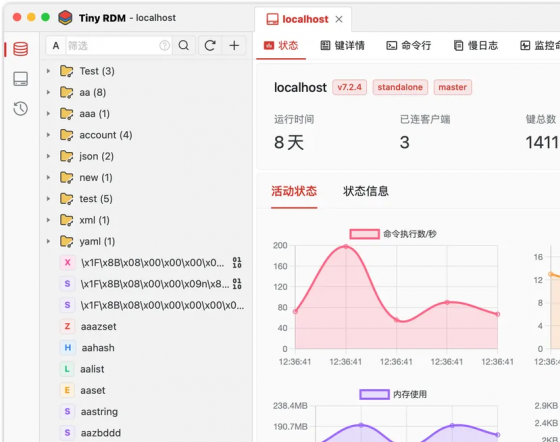560x442 pixels.
Task: Refresh the key list
Action: [x=210, y=45]
